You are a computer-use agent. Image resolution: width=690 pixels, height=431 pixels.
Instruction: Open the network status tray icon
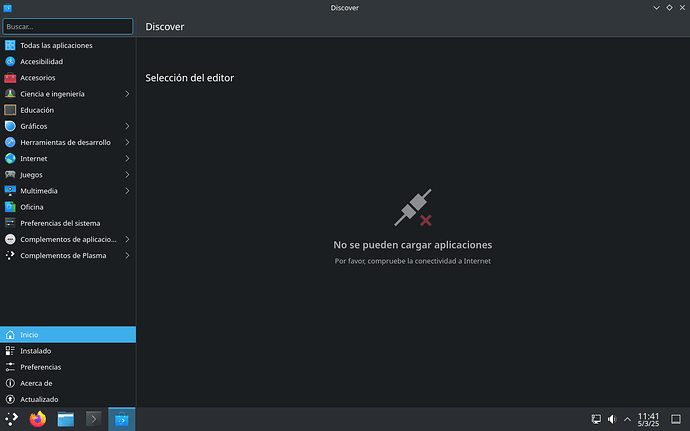click(596, 419)
